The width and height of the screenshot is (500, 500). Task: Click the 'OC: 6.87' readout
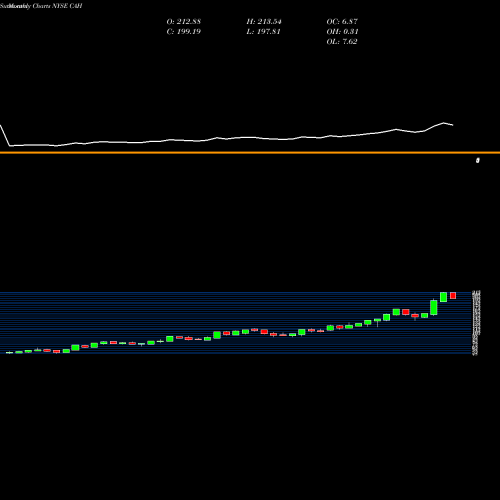click(342, 22)
